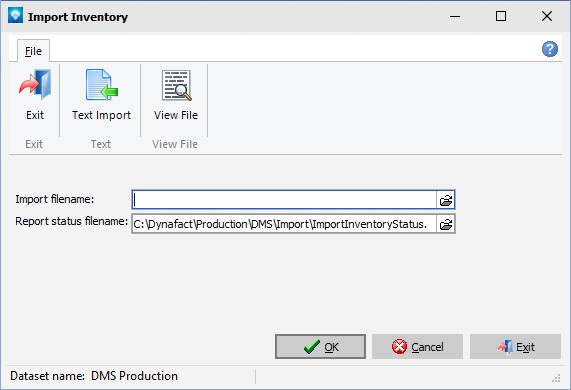Click the Report status filename field
The width and height of the screenshot is (571, 390).
pos(284,224)
